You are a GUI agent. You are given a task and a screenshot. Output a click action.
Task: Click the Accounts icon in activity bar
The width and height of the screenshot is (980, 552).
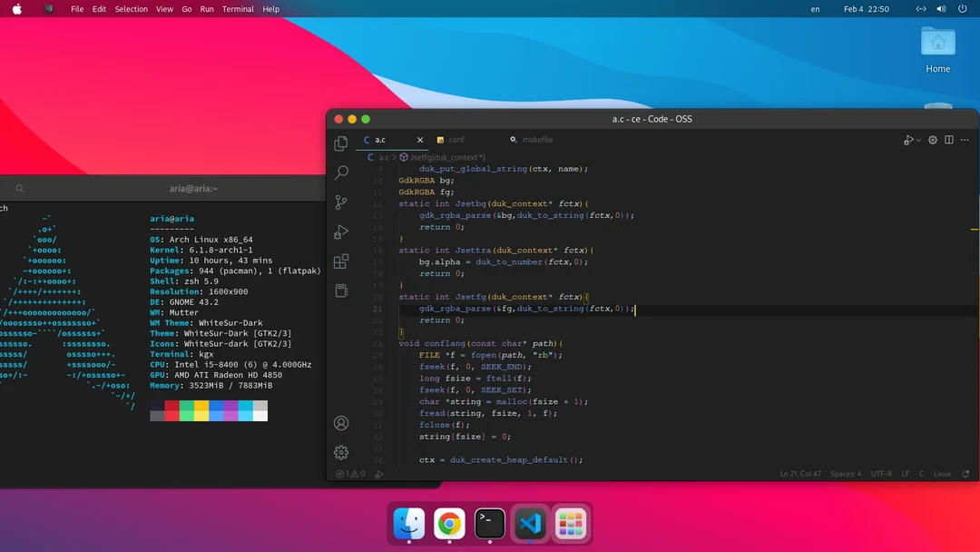[341, 423]
